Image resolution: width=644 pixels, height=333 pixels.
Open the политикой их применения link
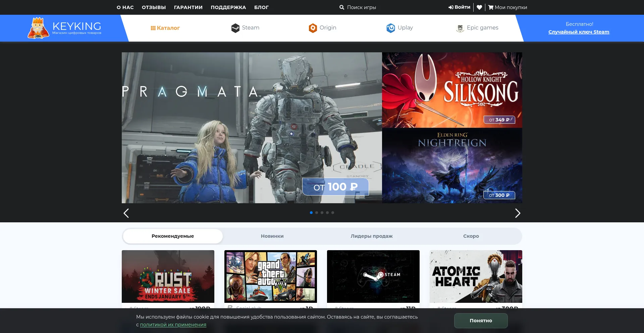(x=173, y=325)
